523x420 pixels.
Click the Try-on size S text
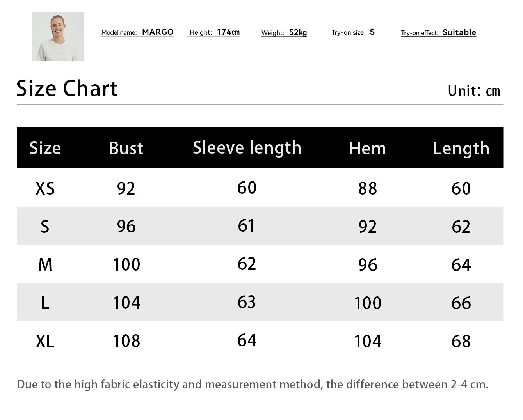pyautogui.click(x=353, y=32)
